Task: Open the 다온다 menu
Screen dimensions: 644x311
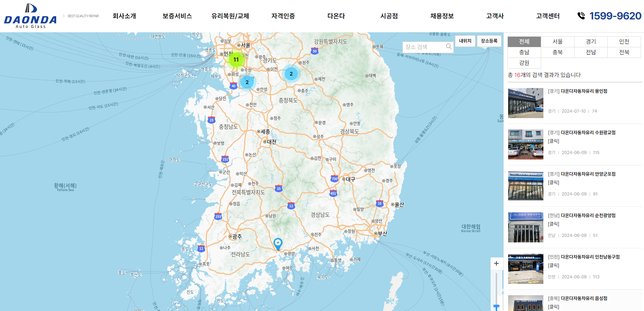Action: [336, 16]
